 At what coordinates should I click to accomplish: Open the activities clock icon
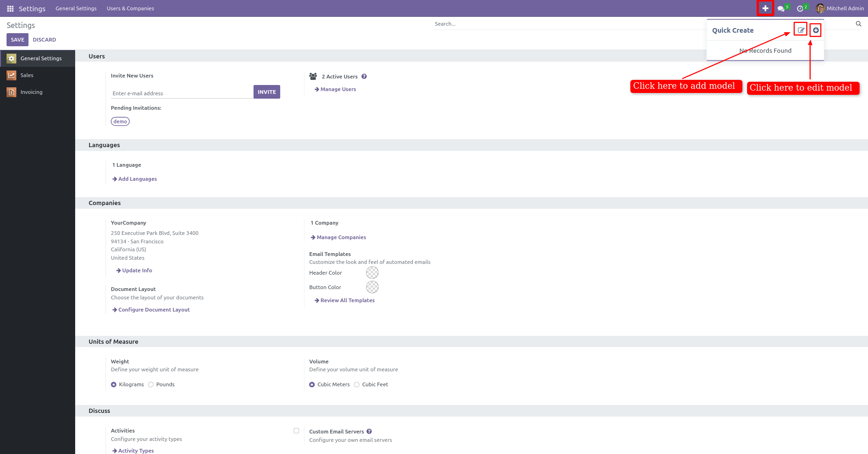coord(800,8)
